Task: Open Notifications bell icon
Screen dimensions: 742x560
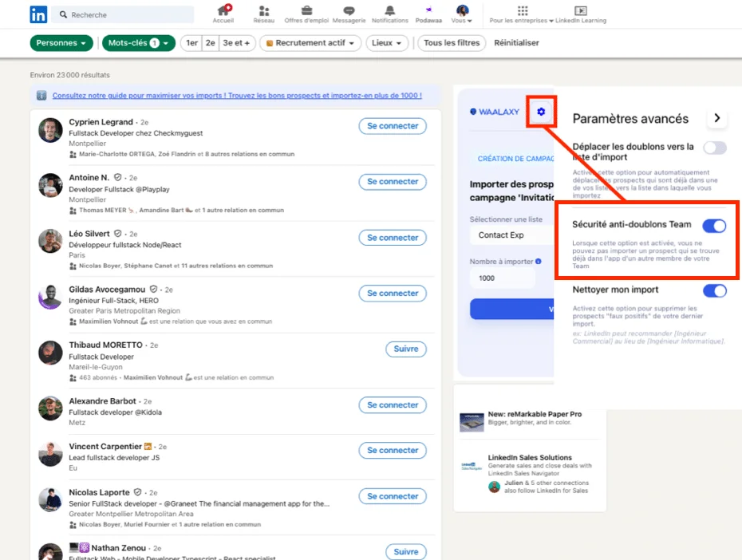Action: (390, 10)
